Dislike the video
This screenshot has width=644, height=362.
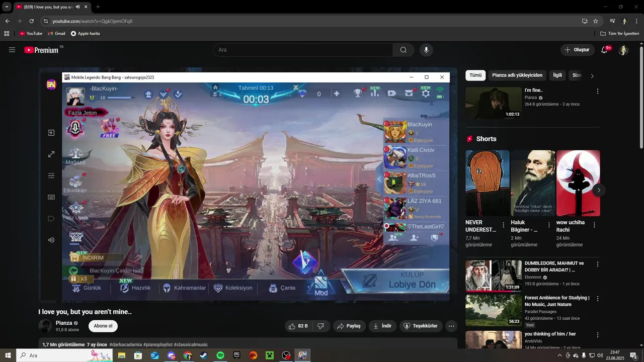[321, 326]
